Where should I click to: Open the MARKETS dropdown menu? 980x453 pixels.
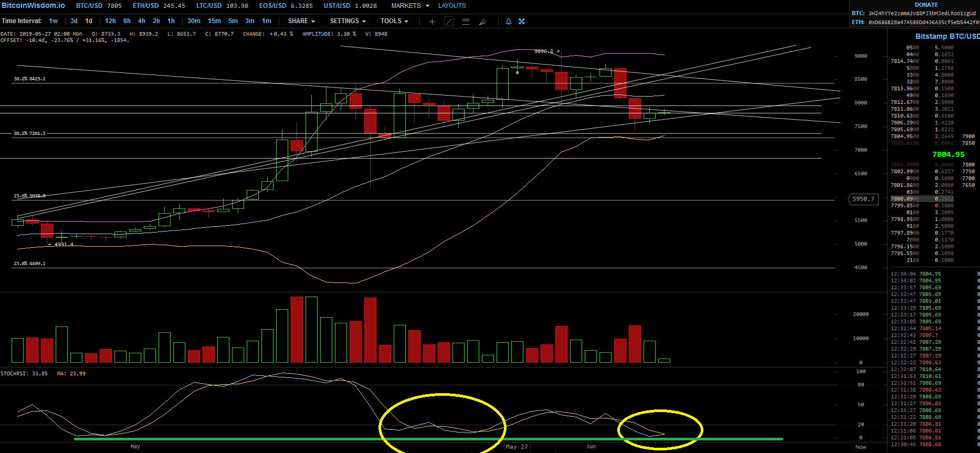coord(410,6)
